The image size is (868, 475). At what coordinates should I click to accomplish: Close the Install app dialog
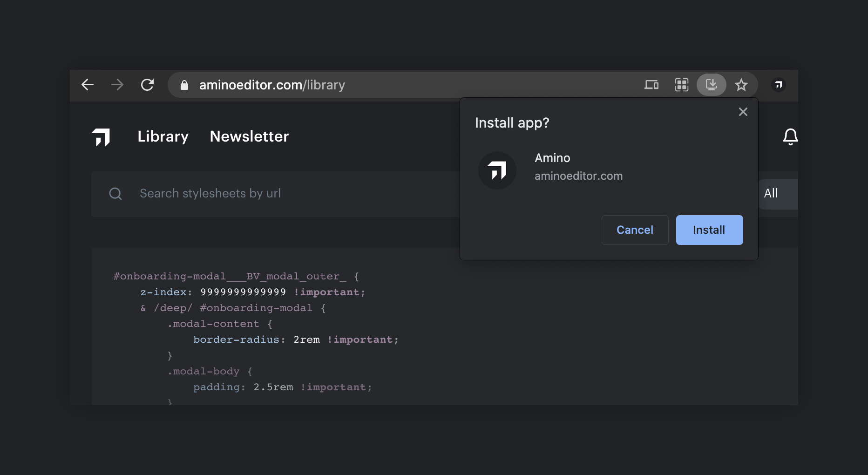pyautogui.click(x=743, y=112)
